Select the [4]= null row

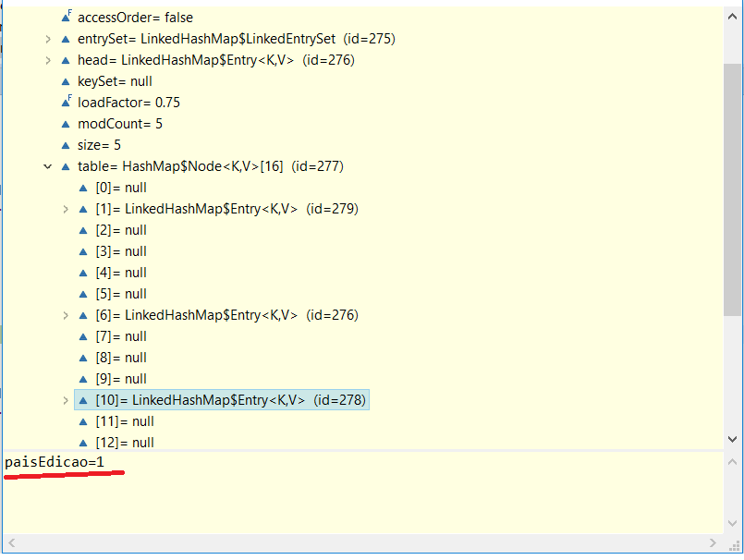121,273
